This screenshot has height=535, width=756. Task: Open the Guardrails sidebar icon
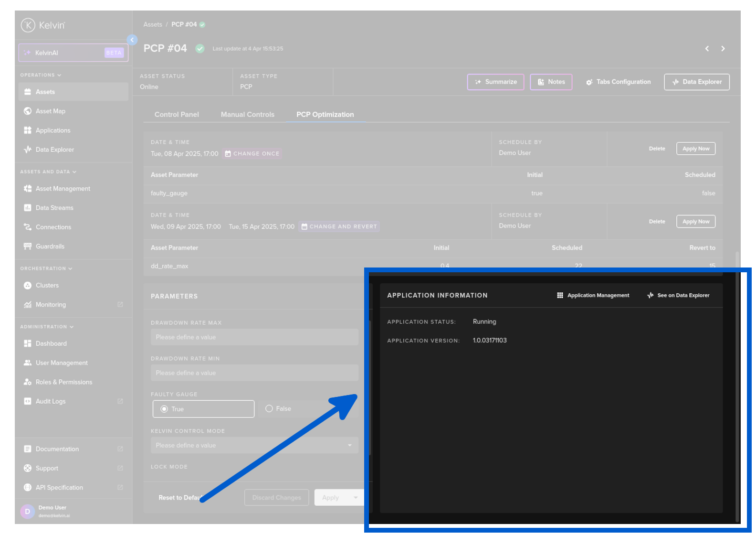(x=28, y=246)
